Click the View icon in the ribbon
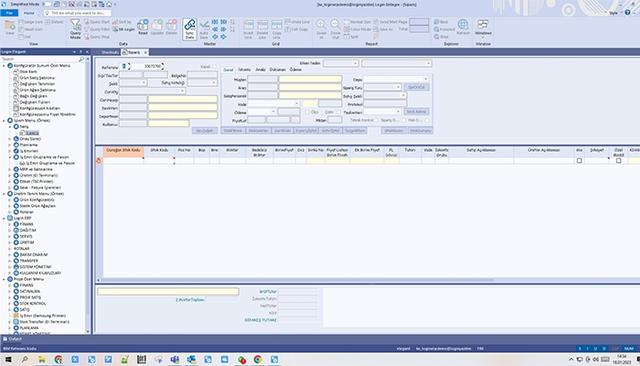 click(10, 26)
